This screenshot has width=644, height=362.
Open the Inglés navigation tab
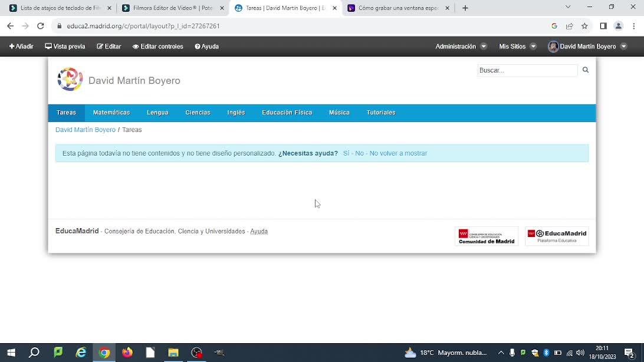point(236,113)
